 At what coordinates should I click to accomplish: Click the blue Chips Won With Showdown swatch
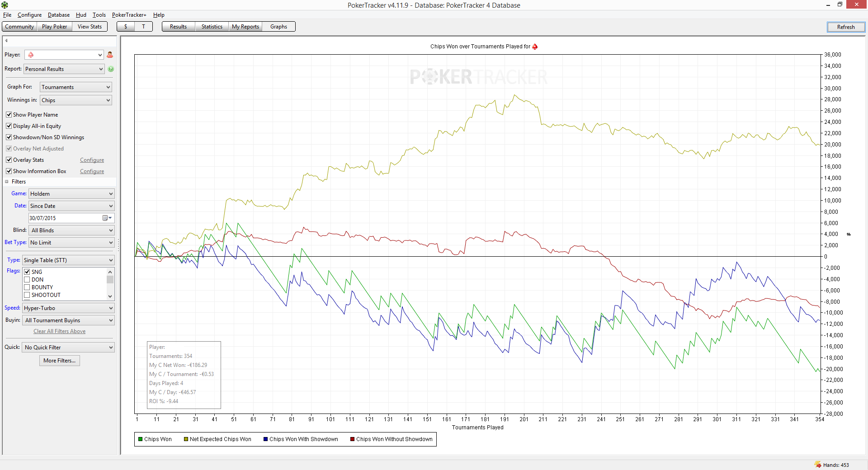coord(266,439)
